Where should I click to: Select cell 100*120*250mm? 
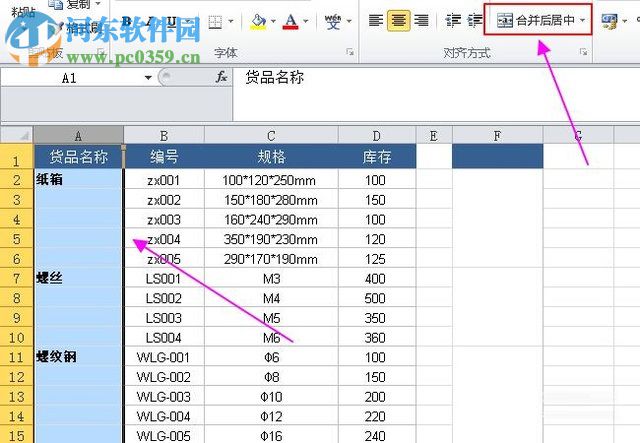tap(271, 180)
